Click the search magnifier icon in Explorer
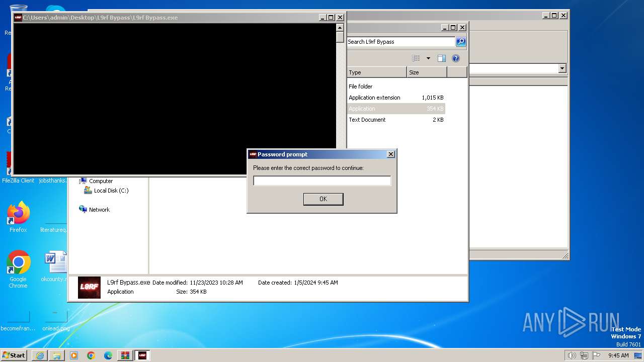644x362 pixels. 461,42
